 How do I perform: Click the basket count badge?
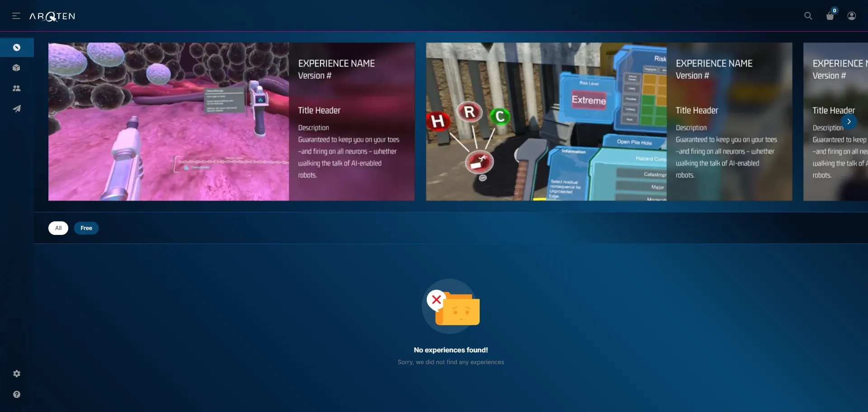tap(835, 10)
